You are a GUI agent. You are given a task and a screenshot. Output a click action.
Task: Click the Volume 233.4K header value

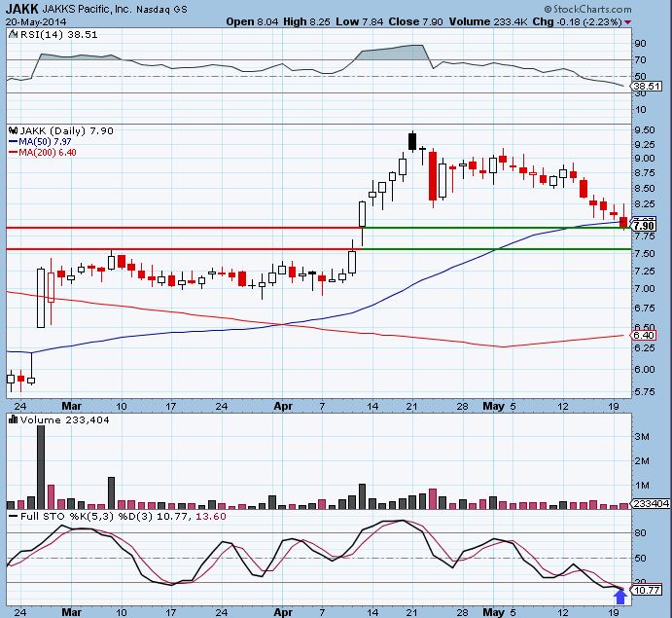[x=488, y=21]
